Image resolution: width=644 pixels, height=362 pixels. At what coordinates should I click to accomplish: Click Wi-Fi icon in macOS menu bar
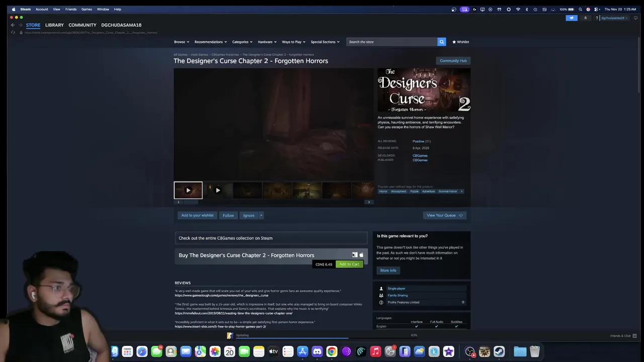[x=518, y=9]
